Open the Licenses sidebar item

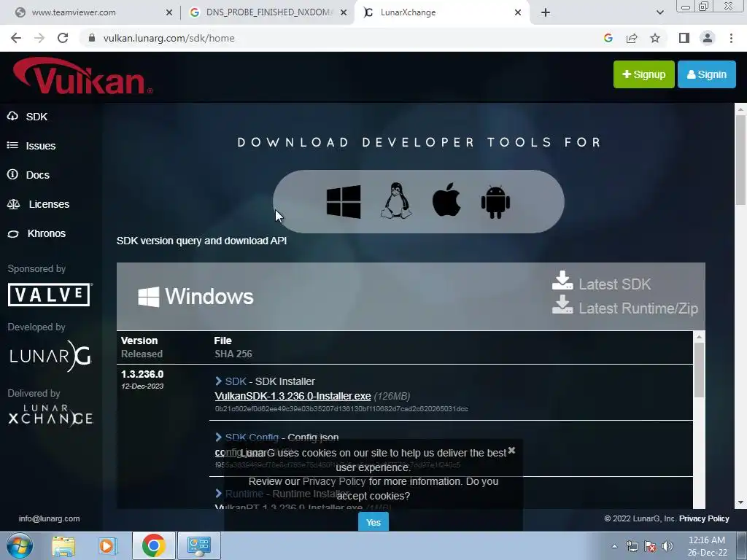[x=39, y=204]
